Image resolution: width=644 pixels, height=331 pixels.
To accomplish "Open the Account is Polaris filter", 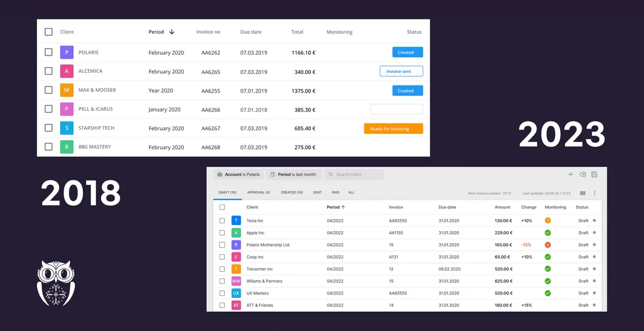I will [x=238, y=174].
